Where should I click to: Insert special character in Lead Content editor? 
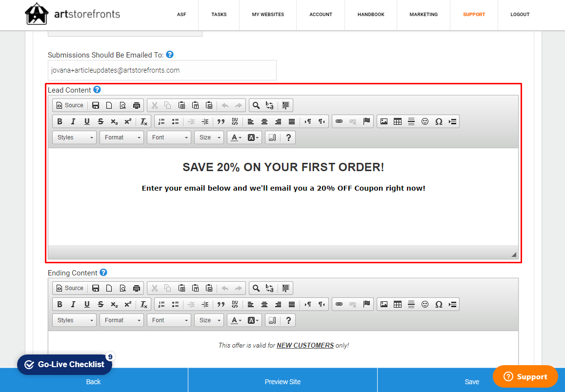tap(439, 121)
